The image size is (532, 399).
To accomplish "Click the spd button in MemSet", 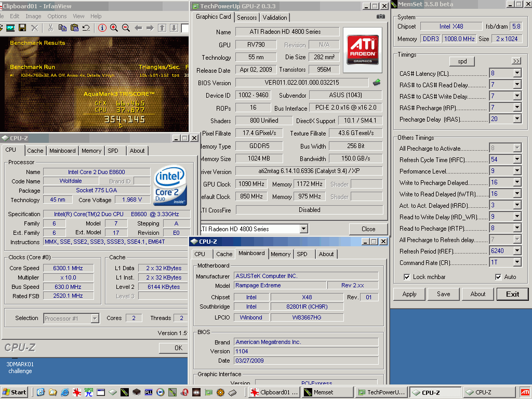I will coord(462,61).
